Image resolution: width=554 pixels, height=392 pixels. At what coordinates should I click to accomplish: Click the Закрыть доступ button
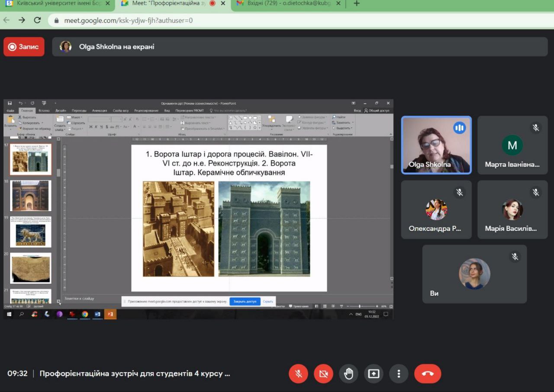245,301
